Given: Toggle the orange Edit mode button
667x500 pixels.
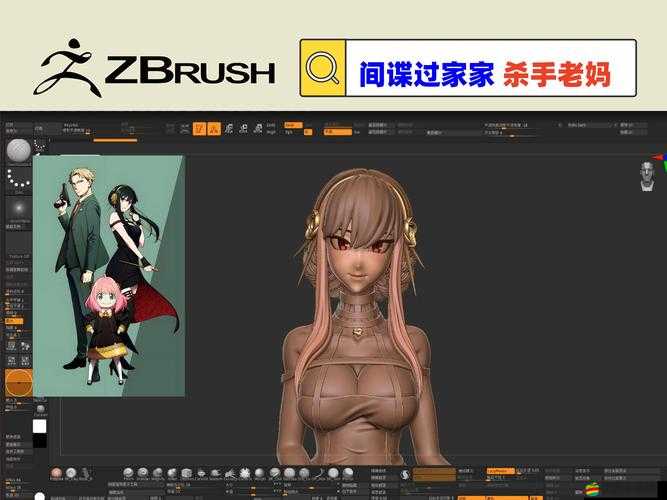Looking at the screenshot, I should click(x=199, y=129).
